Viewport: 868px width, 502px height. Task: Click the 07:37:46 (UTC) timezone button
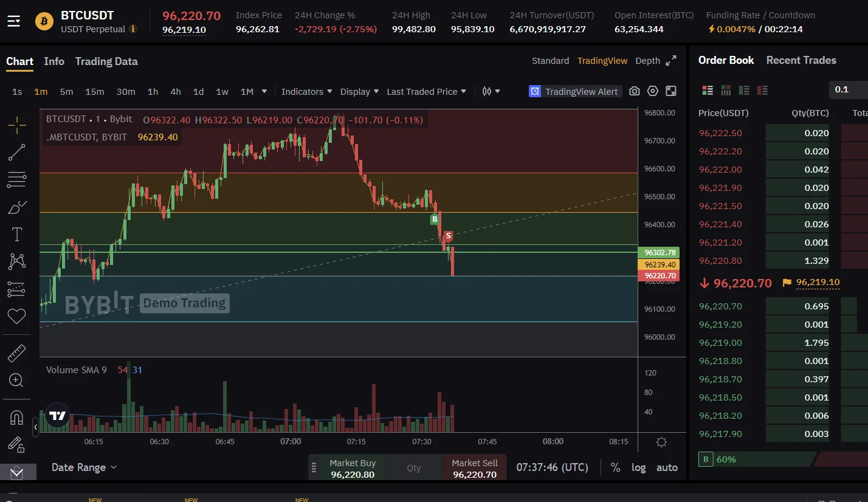[x=553, y=467]
